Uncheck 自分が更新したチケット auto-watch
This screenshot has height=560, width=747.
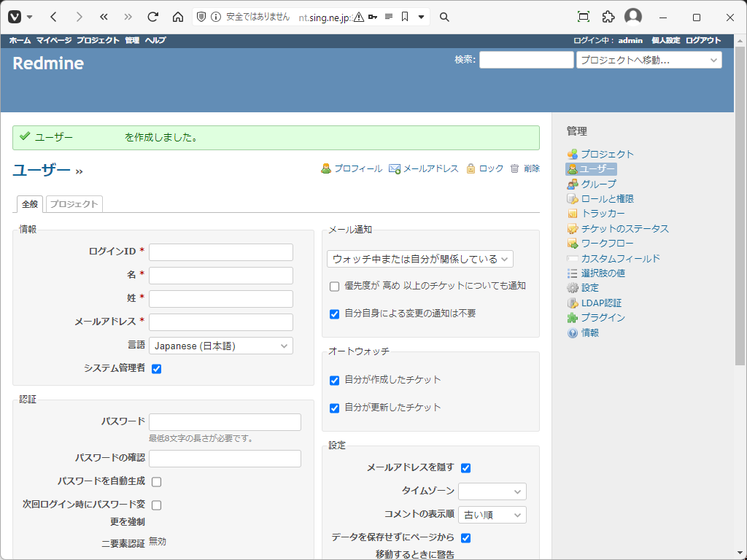tap(334, 408)
